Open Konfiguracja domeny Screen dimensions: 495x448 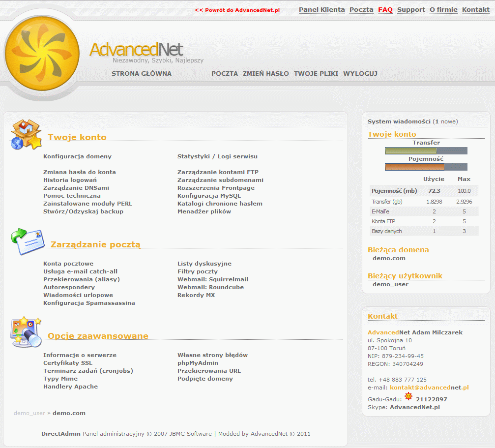77,156
